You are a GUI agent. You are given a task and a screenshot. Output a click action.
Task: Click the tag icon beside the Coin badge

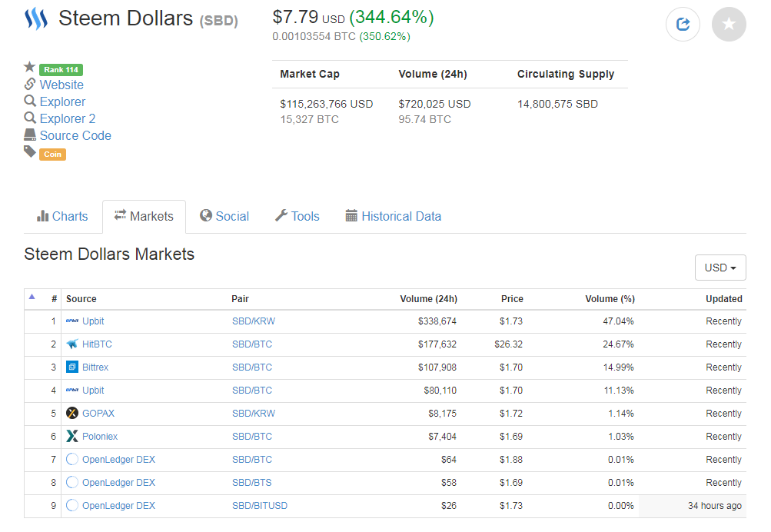tap(30, 151)
